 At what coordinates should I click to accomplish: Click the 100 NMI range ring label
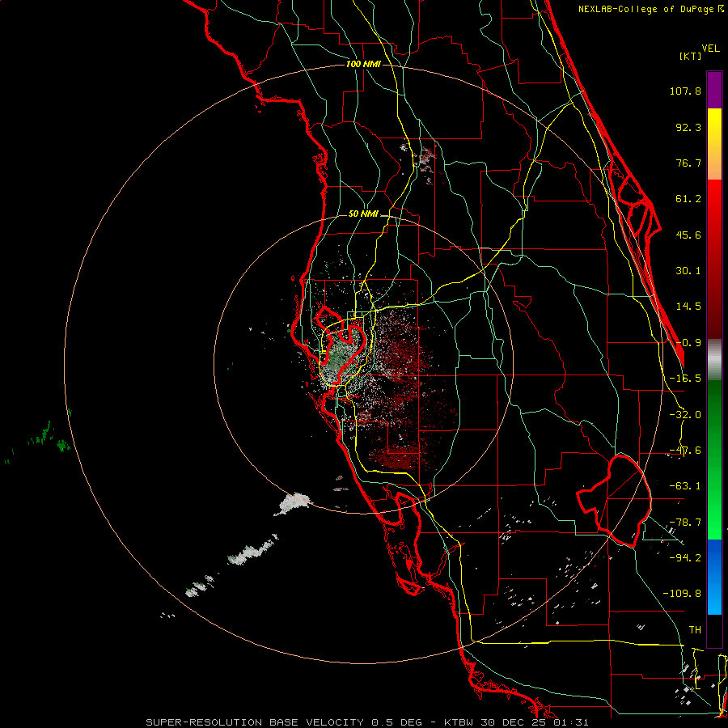(363, 64)
